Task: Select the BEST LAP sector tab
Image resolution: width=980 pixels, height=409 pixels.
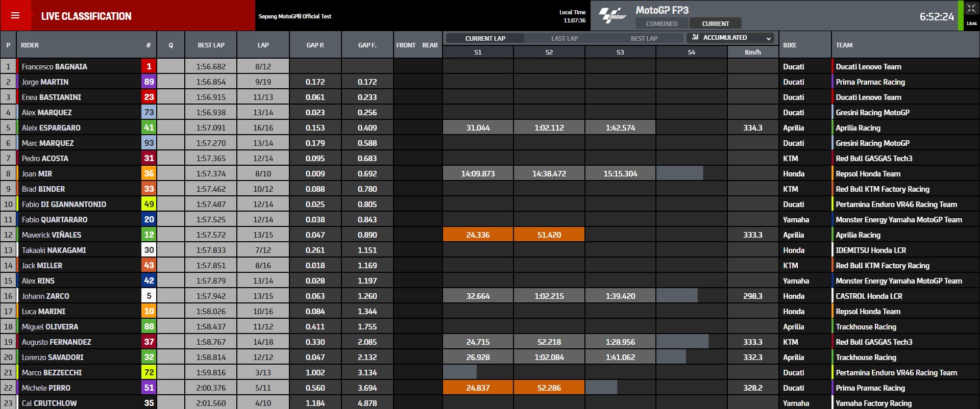Action: tap(644, 38)
